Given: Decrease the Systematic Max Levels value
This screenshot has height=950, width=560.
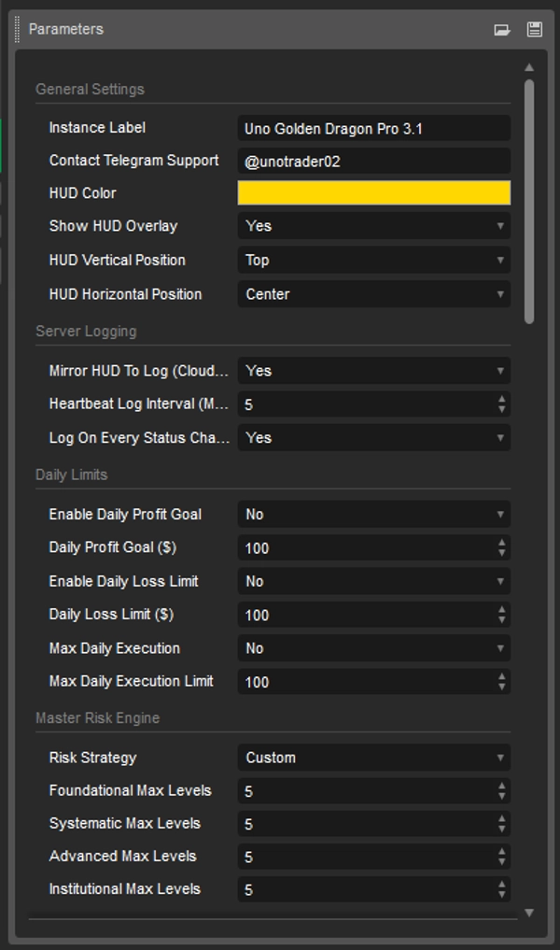Looking at the screenshot, I should click(x=502, y=829).
